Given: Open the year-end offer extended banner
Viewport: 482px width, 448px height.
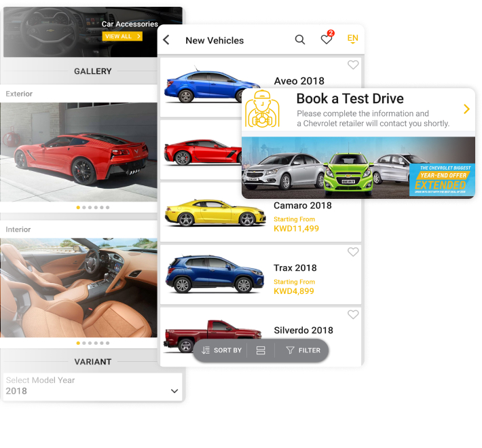Looking at the screenshot, I should tap(358, 168).
